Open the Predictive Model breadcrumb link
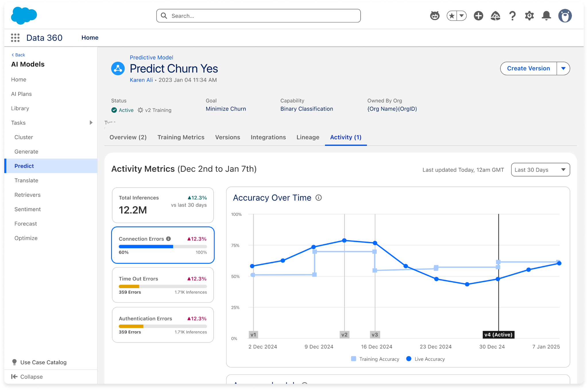Image resolution: width=588 pixels, height=390 pixels. point(151,57)
